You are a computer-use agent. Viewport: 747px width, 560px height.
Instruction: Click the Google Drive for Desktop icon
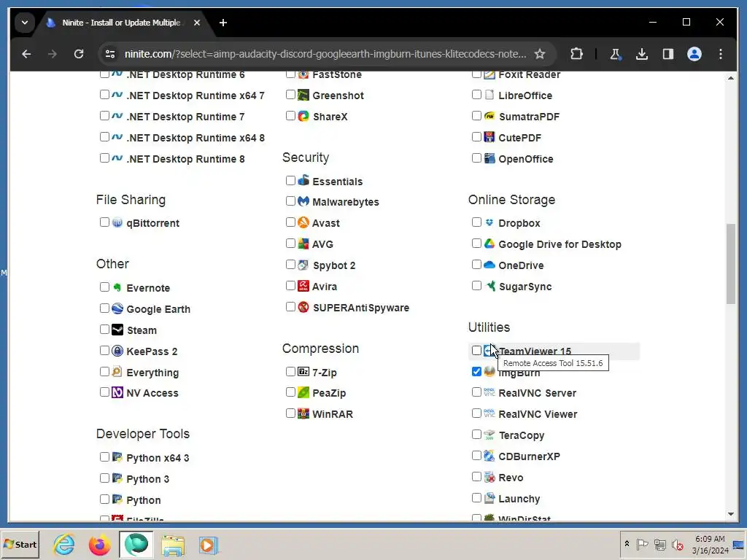pos(489,244)
